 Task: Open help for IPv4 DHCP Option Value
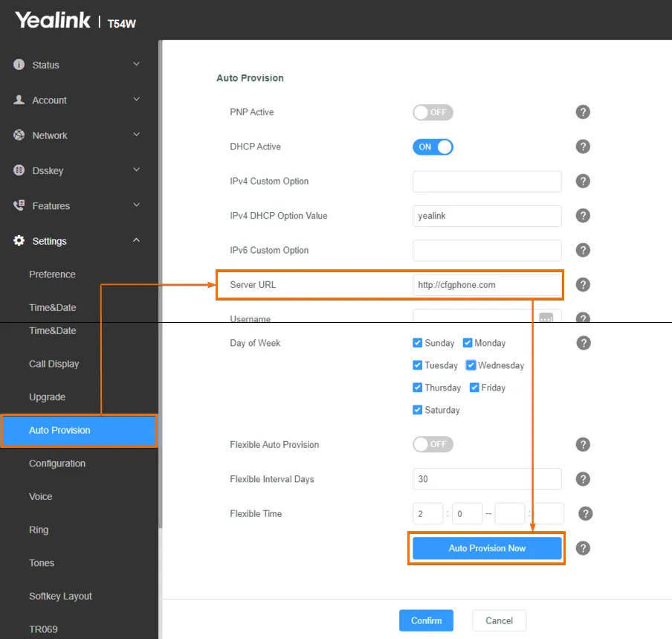[583, 215]
